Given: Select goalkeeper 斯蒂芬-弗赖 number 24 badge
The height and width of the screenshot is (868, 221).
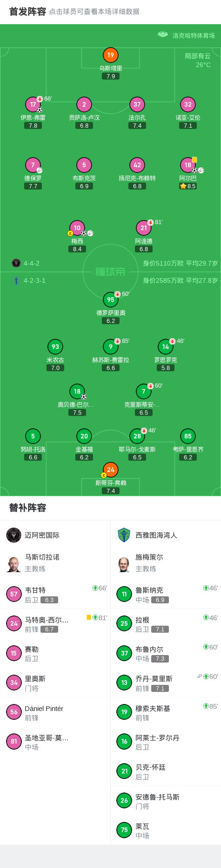Looking at the screenshot, I should pos(110,470).
